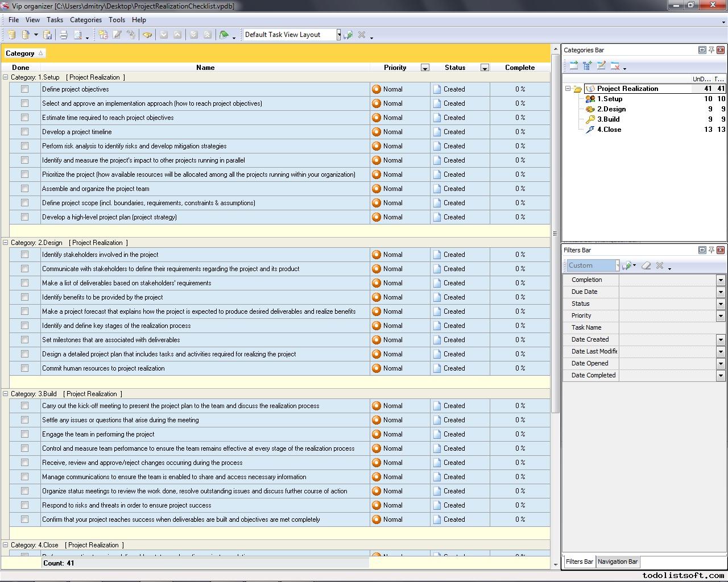Viewport: 728px width, 582px height.
Task: Select the 3.Build category in tree
Action: pyautogui.click(x=608, y=119)
